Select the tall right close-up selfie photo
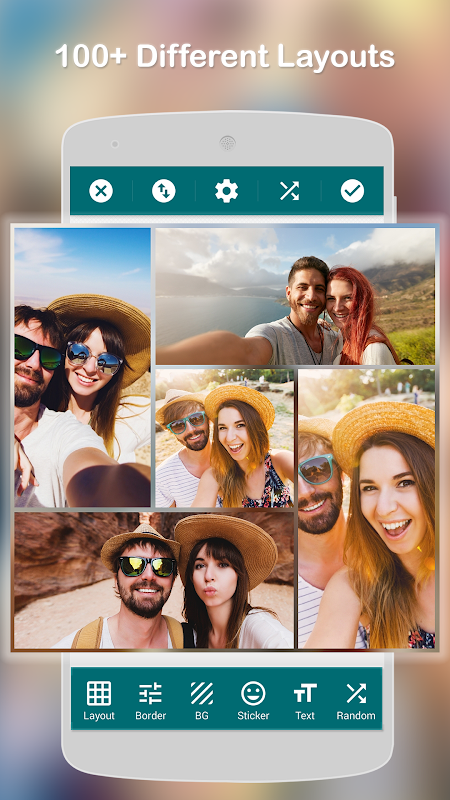 [367, 509]
